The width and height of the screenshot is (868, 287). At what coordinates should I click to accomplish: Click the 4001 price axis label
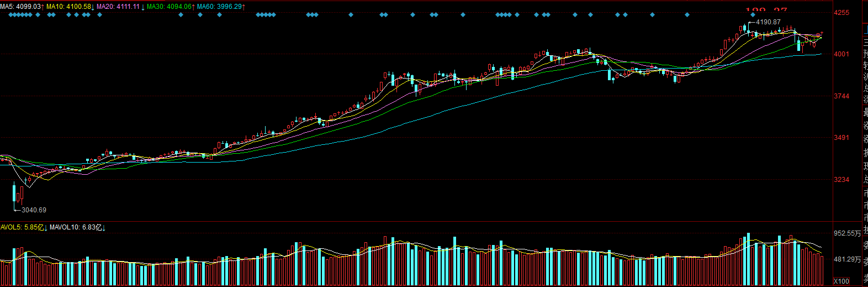click(x=841, y=54)
